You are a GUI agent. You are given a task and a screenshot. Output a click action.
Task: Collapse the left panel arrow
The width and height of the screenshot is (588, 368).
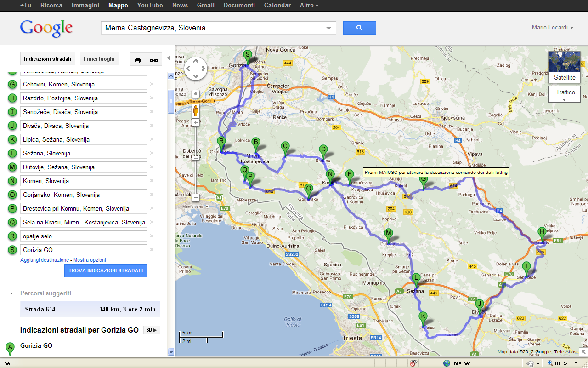[169, 58]
